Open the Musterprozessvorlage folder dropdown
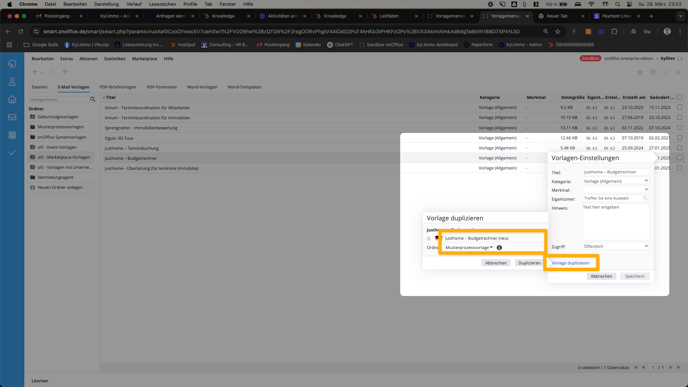 [469, 247]
